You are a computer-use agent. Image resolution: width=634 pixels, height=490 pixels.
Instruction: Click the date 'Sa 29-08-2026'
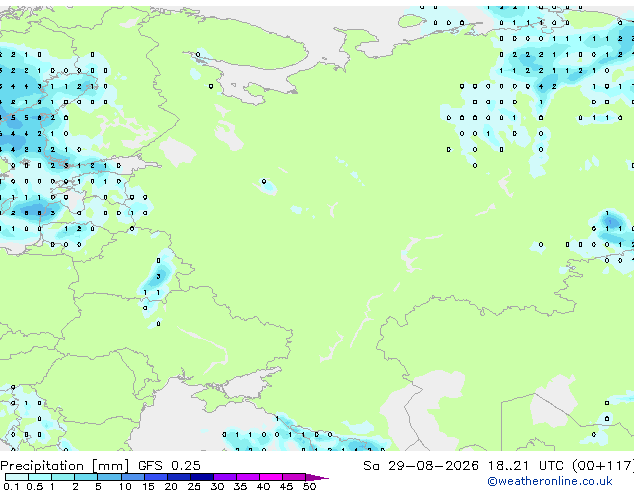[421, 466]
